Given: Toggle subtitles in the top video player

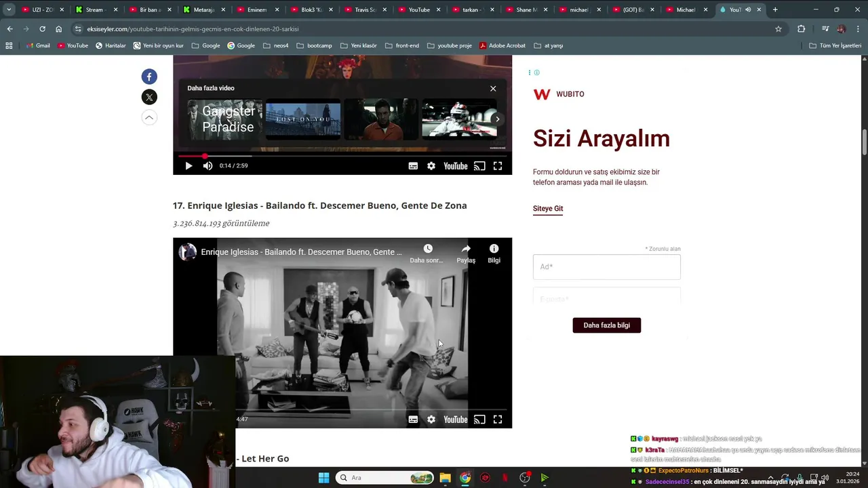Looking at the screenshot, I should tap(413, 166).
